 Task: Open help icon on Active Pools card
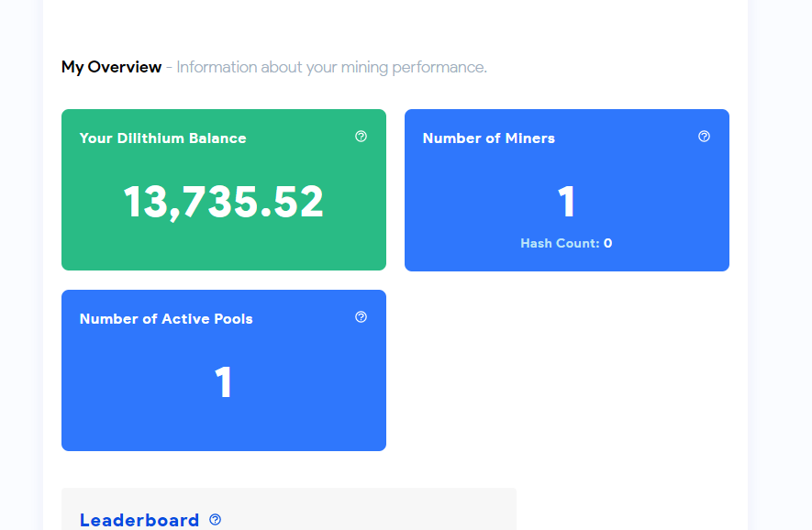tap(361, 316)
